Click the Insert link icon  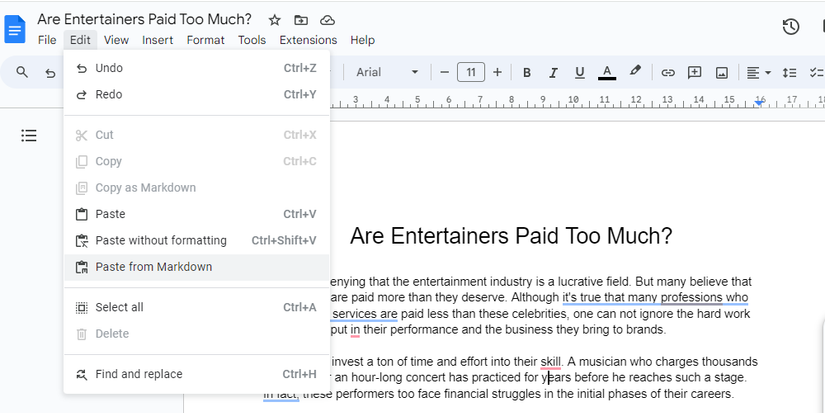[x=667, y=72]
